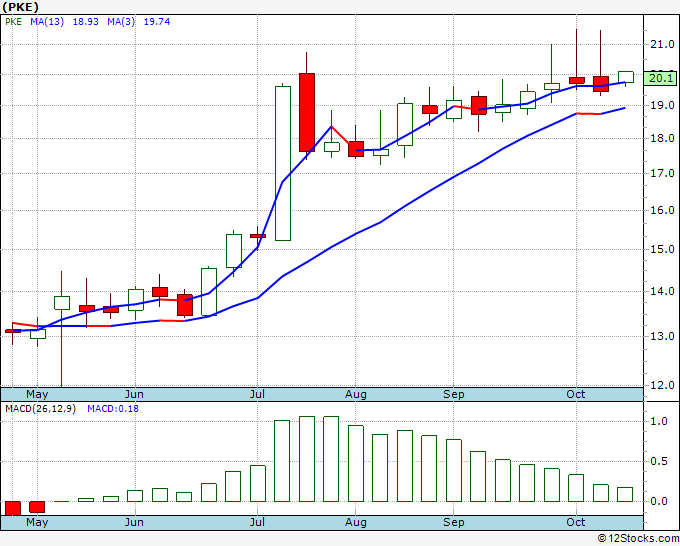Image resolution: width=680 pixels, height=546 pixels.
Task: Select the Aug marker on price timeline
Action: click(x=356, y=394)
